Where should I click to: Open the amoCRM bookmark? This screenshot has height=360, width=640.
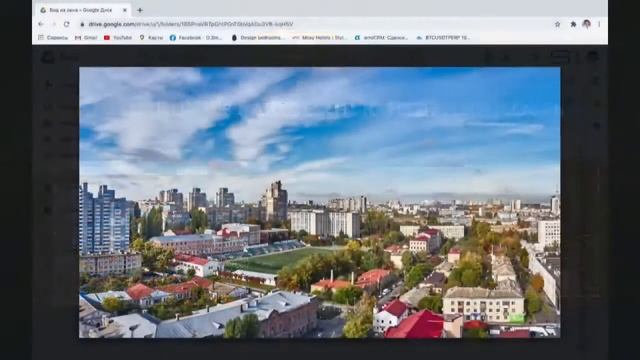pos(381,38)
